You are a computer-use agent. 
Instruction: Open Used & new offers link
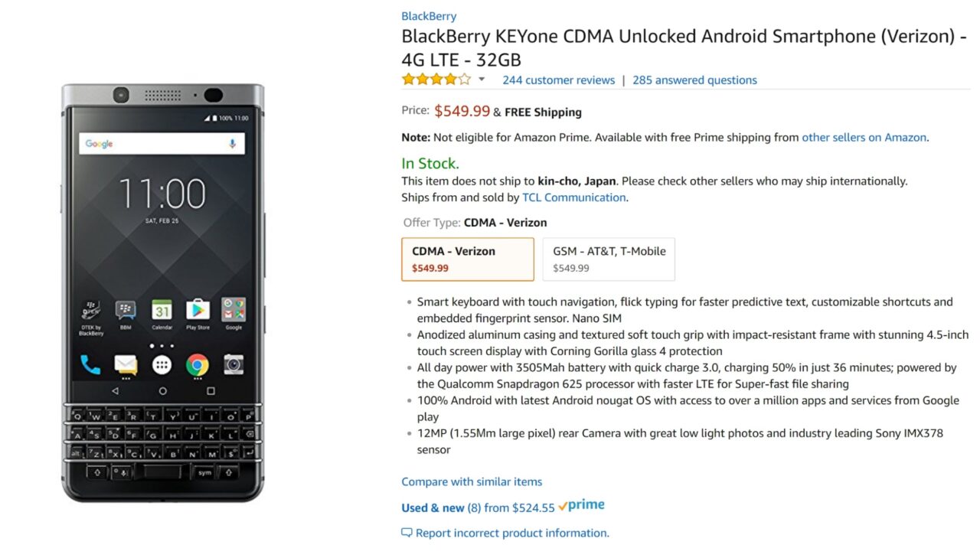pos(433,508)
